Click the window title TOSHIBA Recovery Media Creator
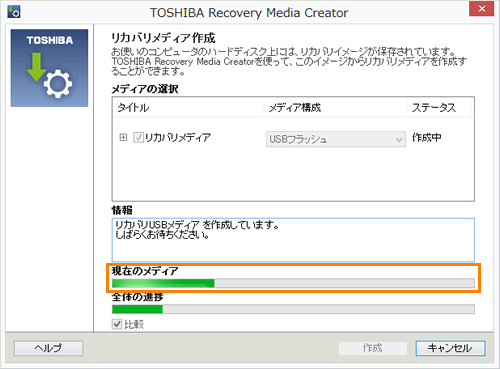 [249, 13]
